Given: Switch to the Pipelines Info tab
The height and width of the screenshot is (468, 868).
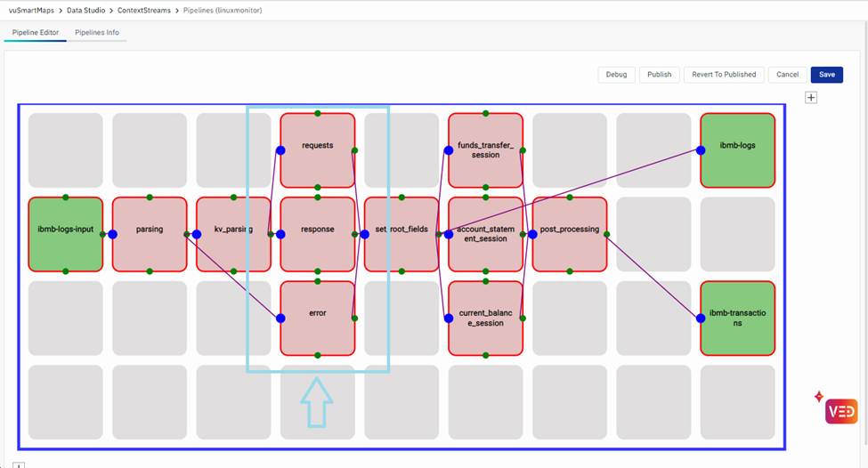Looking at the screenshot, I should click(x=97, y=33).
